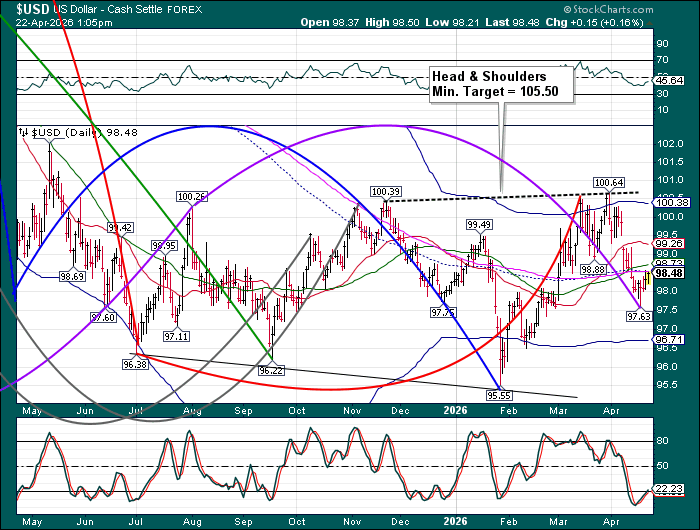Select the blue 96.71 axis price tag
Image resolution: width=700 pixels, height=530 pixels.
tap(668, 340)
